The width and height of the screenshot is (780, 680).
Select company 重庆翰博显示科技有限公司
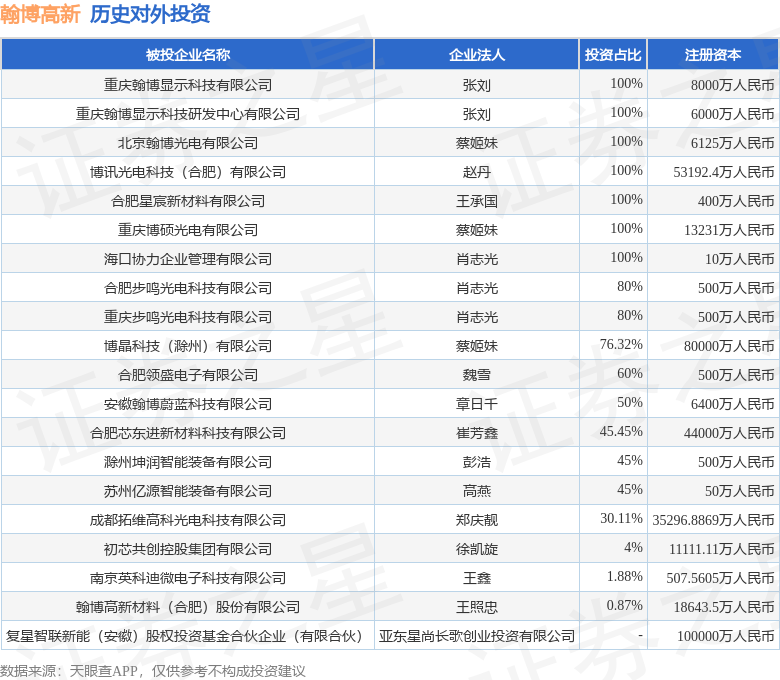[188, 85]
